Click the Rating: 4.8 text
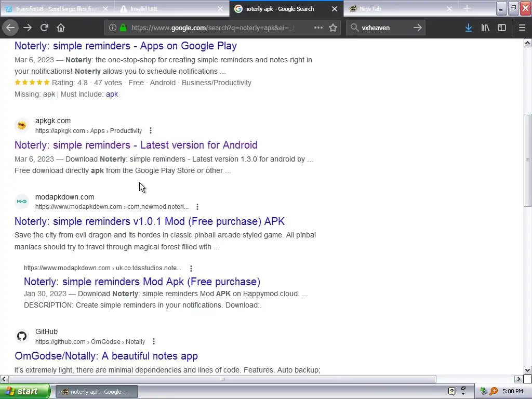 [x=70, y=83]
